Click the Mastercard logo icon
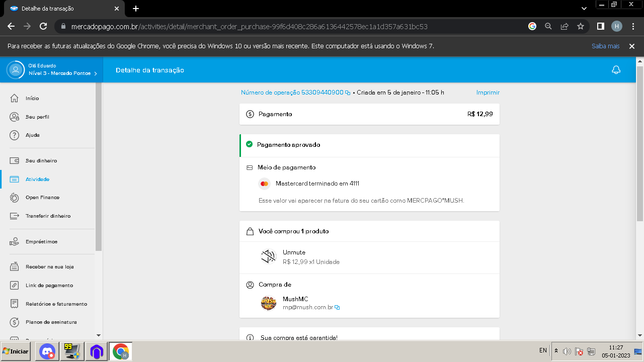Image resolution: width=644 pixels, height=362 pixels. click(265, 184)
